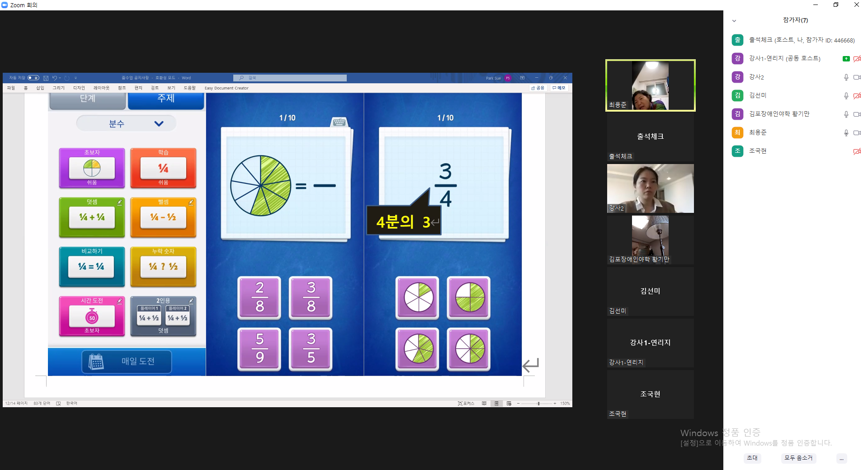Screen dimensions: 868x470
Task: Expand the 분수 dropdown selector
Action: [x=126, y=123]
